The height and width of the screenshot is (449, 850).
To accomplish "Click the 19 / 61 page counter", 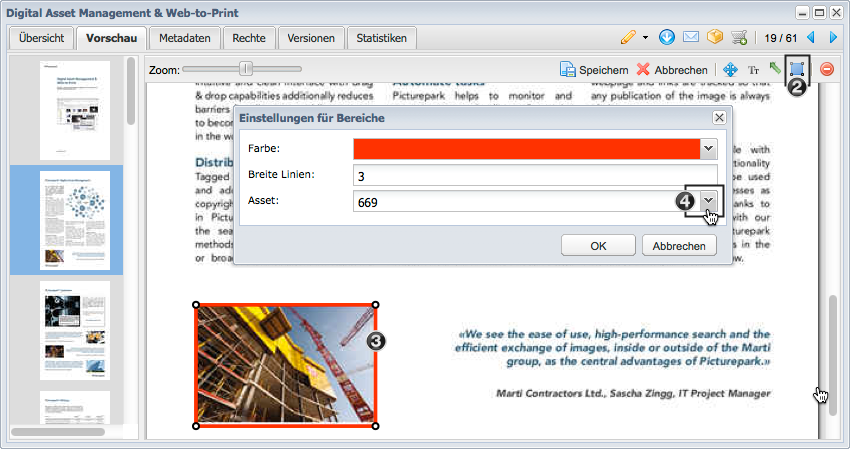I will (x=781, y=38).
